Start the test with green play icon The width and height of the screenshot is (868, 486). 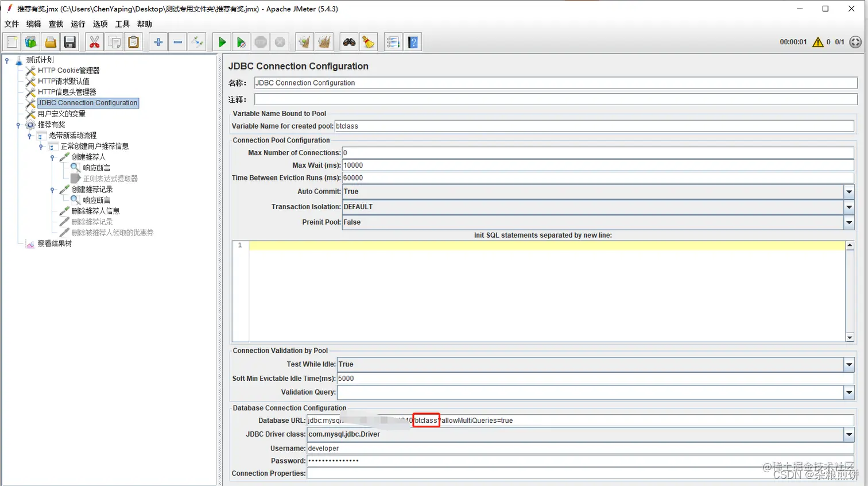click(x=222, y=42)
